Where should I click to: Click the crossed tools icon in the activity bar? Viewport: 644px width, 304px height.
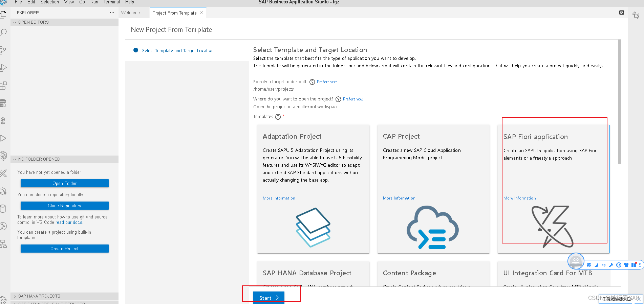3,173
